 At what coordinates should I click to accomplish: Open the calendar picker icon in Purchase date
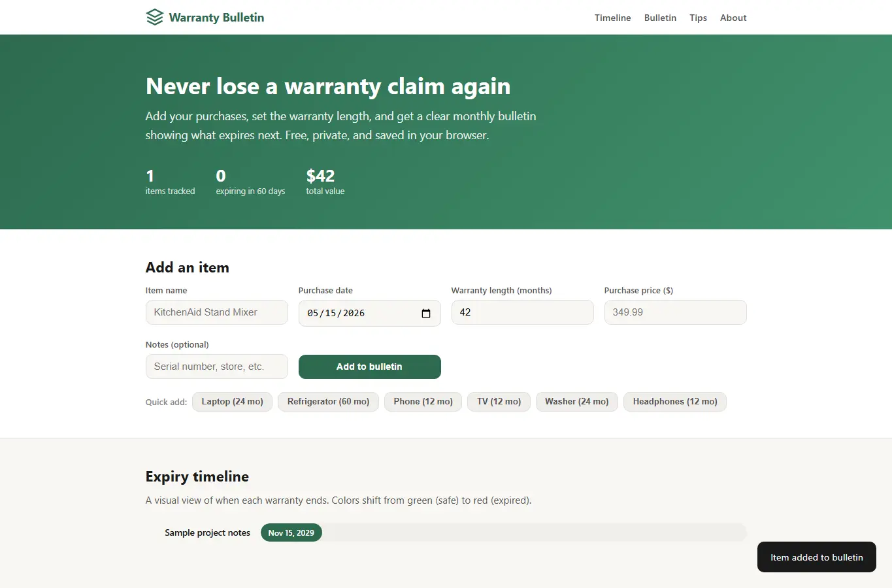pyautogui.click(x=426, y=314)
